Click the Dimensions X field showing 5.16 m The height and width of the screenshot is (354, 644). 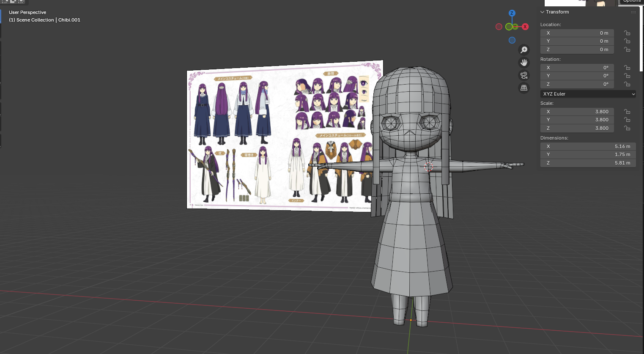588,146
